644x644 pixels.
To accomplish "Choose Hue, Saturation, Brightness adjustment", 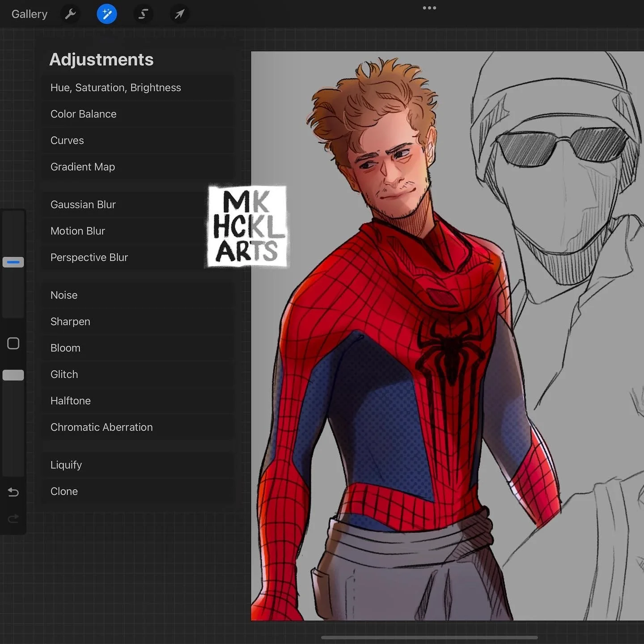I will [x=138, y=88].
